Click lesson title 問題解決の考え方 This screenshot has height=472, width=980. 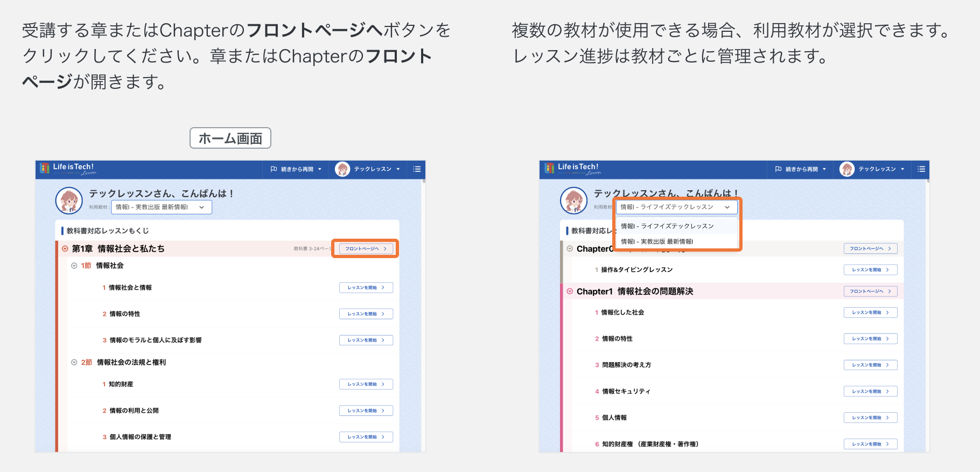[627, 365]
